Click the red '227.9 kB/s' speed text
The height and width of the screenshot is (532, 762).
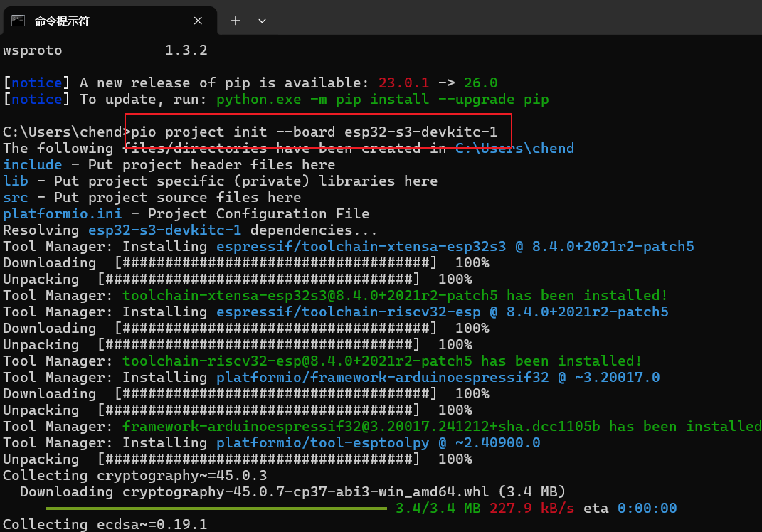pos(531,509)
